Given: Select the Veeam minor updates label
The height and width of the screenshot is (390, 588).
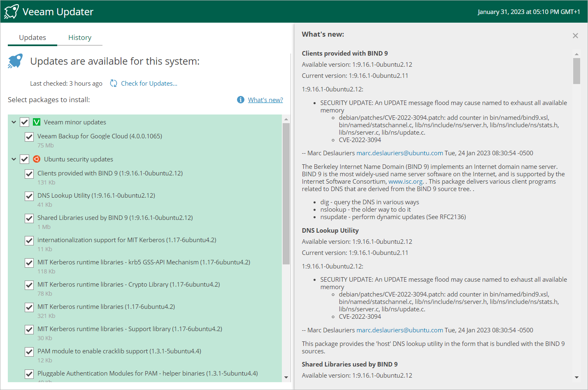Looking at the screenshot, I should pos(75,122).
